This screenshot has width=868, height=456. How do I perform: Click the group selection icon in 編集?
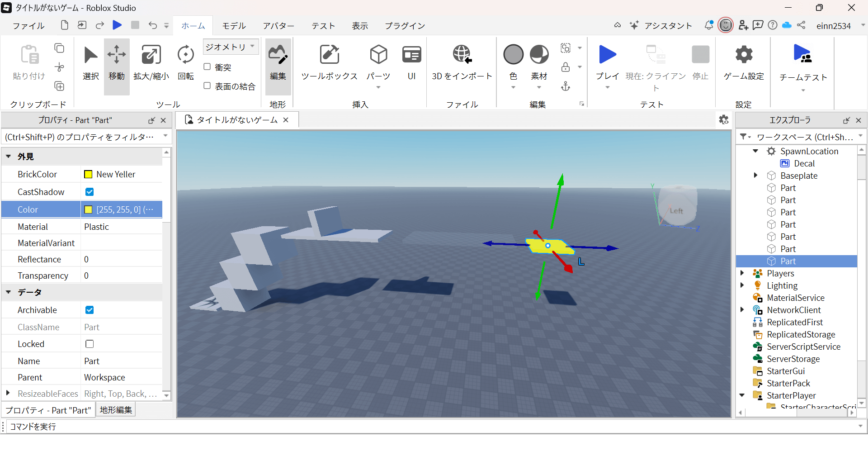pyautogui.click(x=566, y=48)
